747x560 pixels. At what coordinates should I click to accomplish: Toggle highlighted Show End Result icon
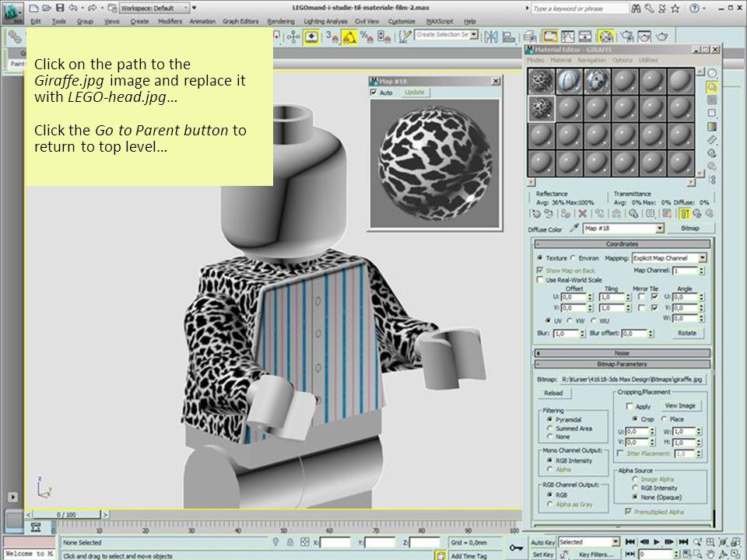[685, 214]
